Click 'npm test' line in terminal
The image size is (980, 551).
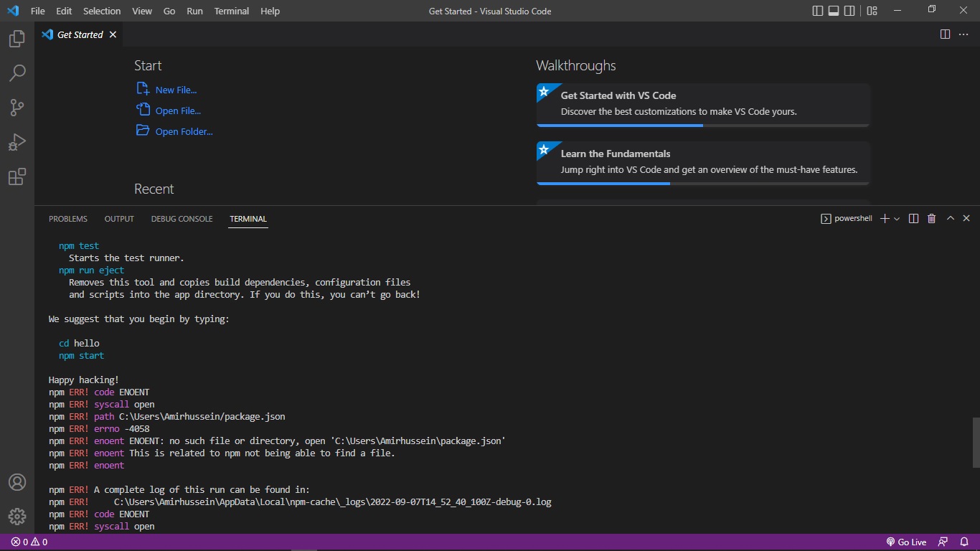pos(79,245)
